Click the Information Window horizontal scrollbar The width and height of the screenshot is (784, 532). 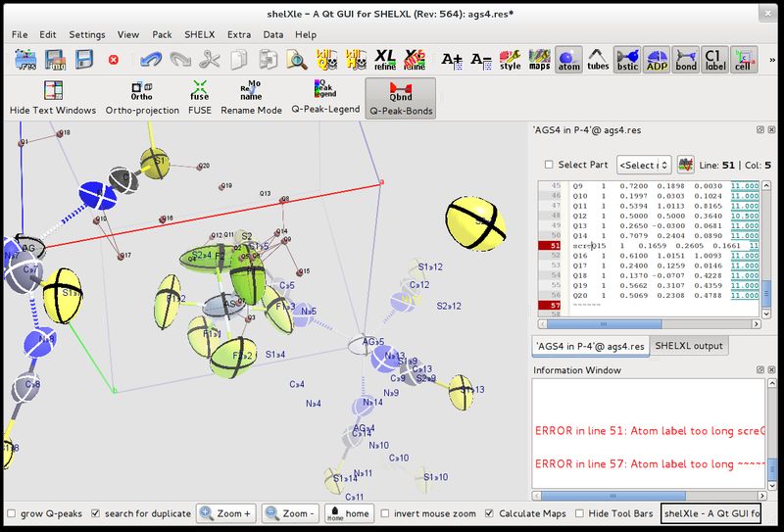tap(650, 496)
